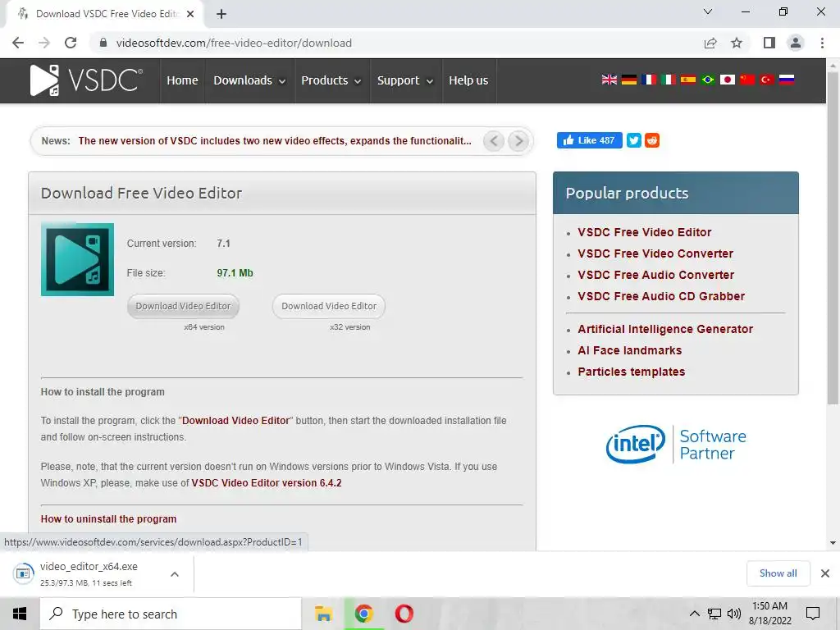Click the Type here to search box

(x=171, y=614)
